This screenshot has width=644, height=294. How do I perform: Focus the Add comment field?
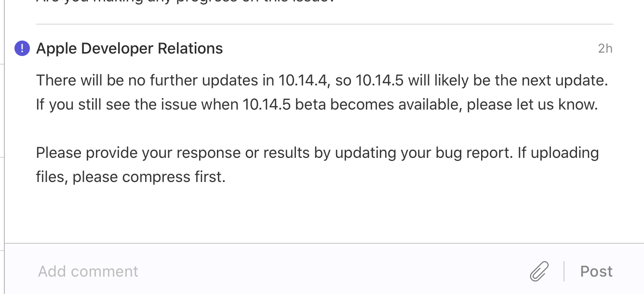[241, 271]
